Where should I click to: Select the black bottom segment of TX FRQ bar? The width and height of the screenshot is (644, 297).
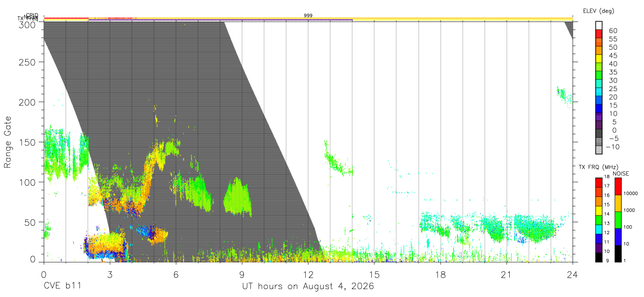point(599,257)
